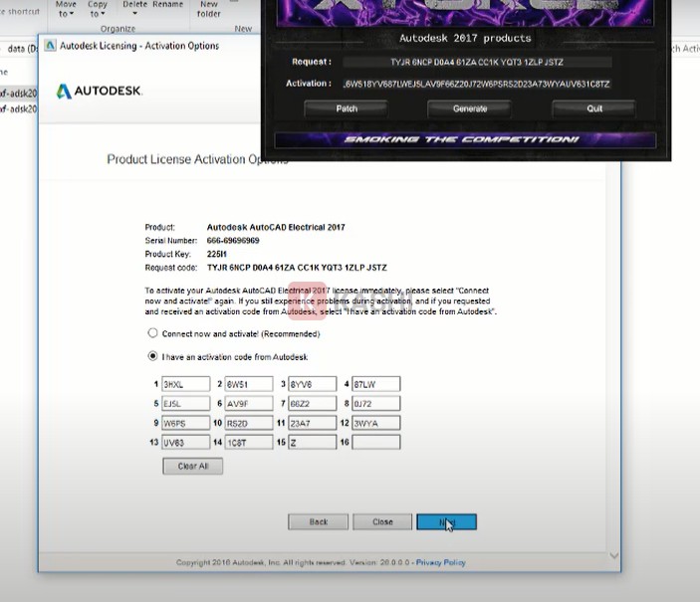
Task: Open the Delete dropdown arrow in the ribbon
Action: click(133, 14)
